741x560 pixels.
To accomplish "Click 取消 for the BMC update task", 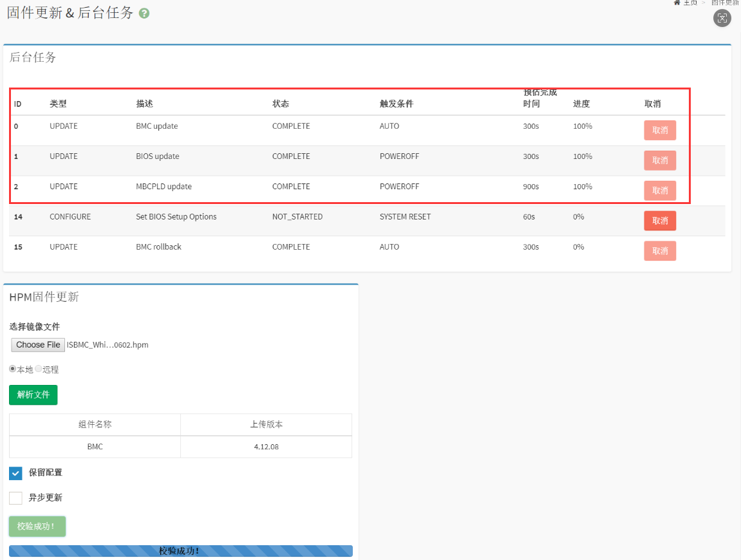I will pos(660,130).
